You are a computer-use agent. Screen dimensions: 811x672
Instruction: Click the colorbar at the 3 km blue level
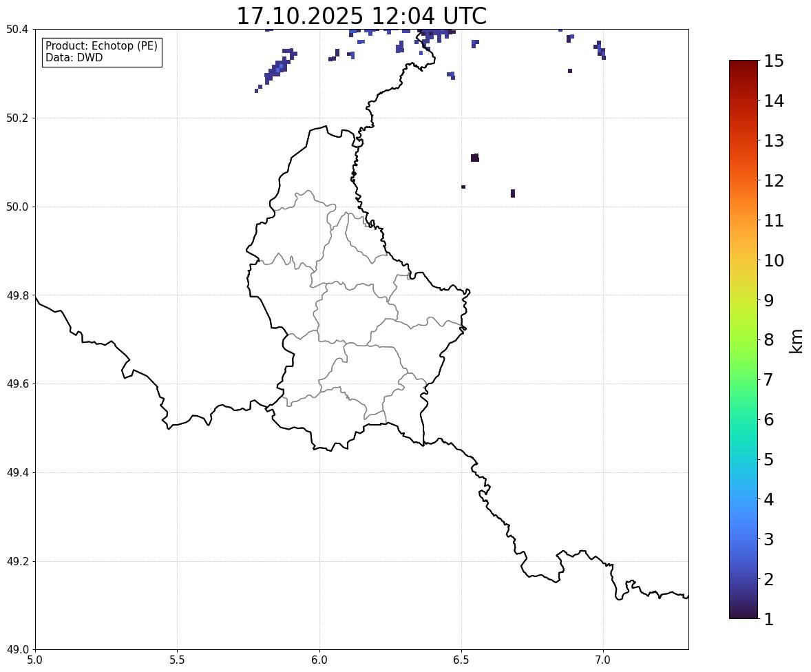click(x=744, y=539)
